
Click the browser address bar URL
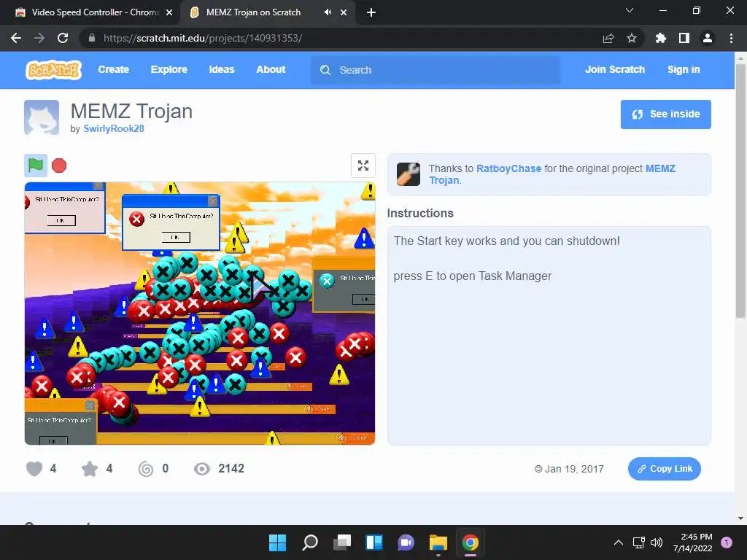point(203,38)
